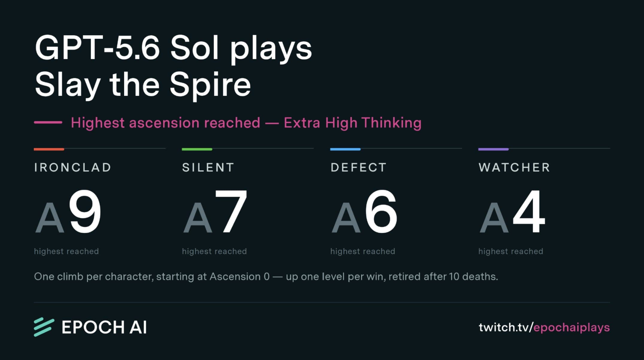Select the IRONCLAD column heading

[x=73, y=167]
